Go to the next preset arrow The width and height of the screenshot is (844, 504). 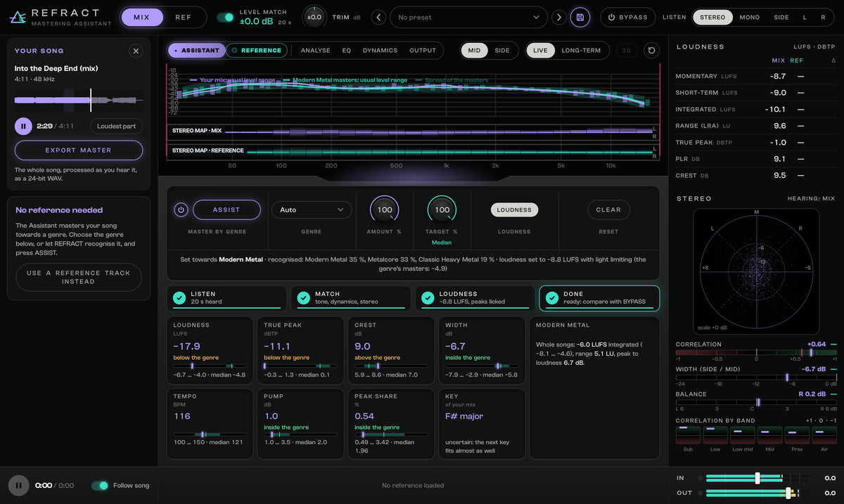(558, 17)
